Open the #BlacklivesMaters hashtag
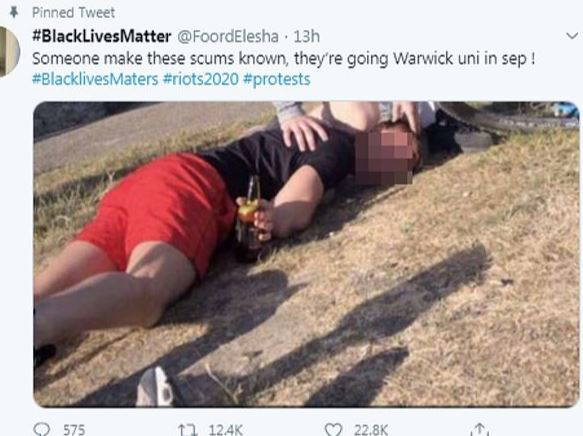Viewport: 583px width, 436px height. 95,79
